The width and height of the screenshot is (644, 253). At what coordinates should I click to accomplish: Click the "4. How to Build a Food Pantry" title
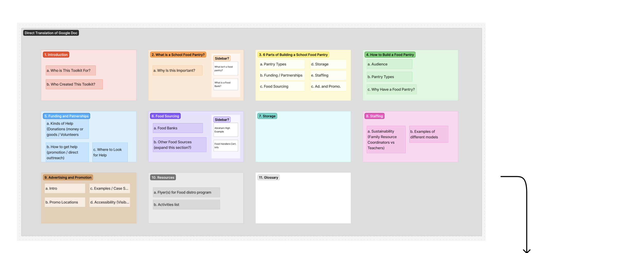(x=390, y=55)
